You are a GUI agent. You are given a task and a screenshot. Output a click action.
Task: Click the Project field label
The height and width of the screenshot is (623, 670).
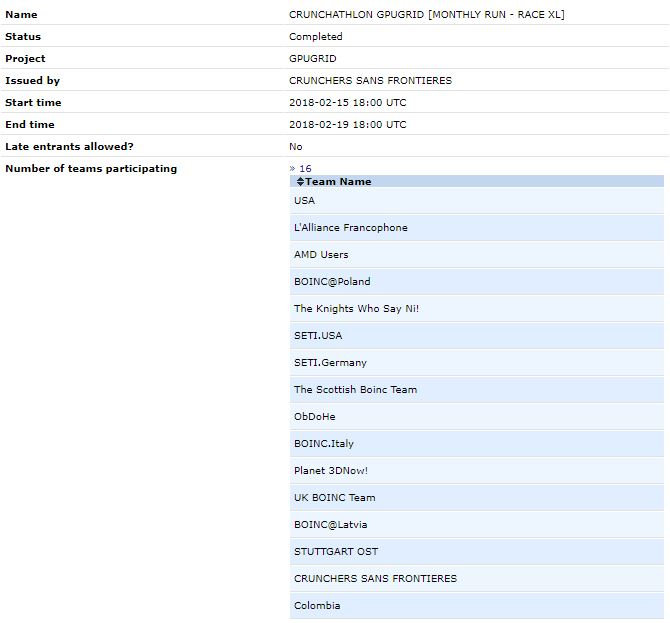25,59
